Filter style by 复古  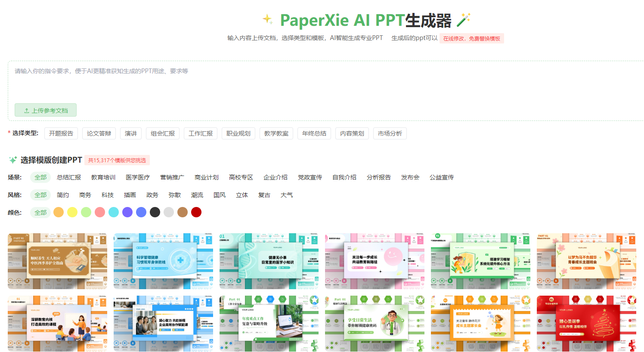click(x=264, y=195)
